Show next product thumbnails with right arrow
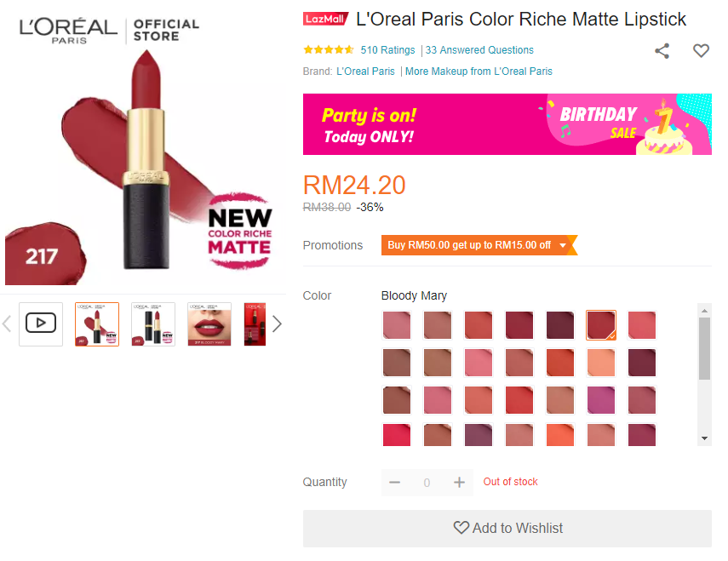Image resolution: width=728 pixels, height=561 pixels. pyautogui.click(x=276, y=323)
